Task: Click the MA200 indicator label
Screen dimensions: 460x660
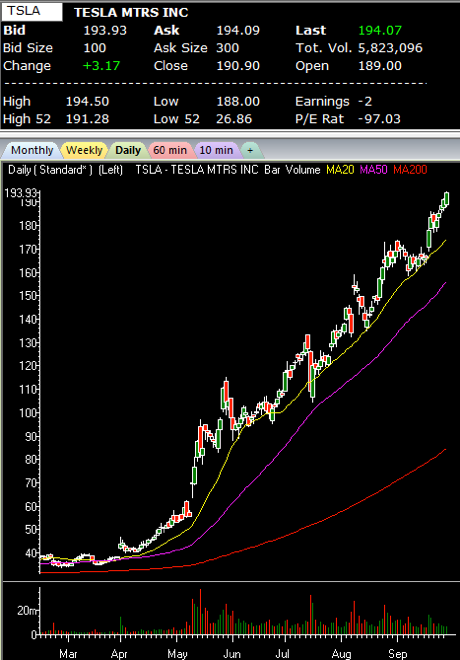Action: click(x=410, y=170)
